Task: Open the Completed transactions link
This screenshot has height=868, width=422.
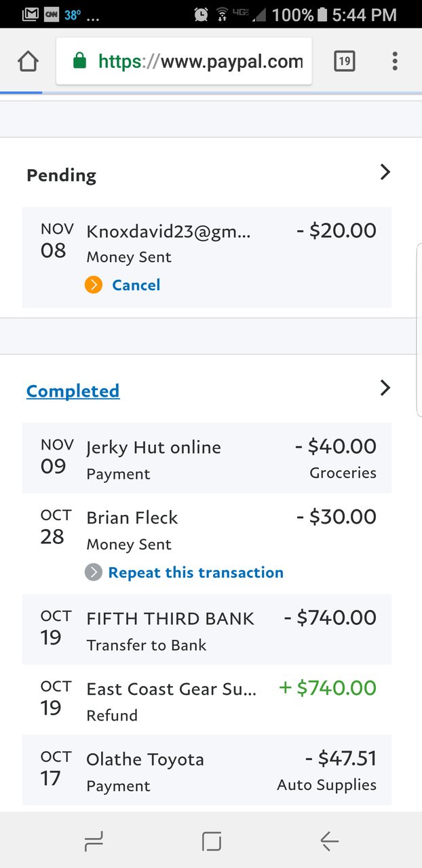Action: [x=73, y=391]
